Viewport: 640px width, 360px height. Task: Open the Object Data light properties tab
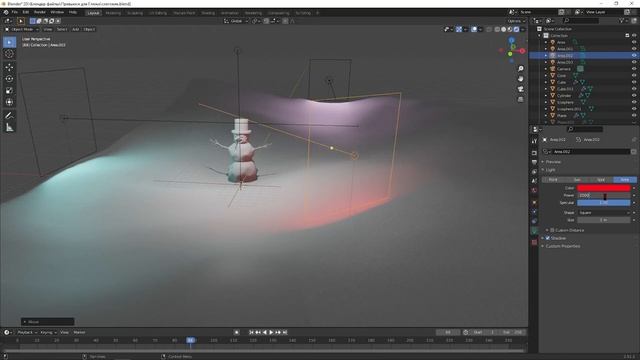click(534, 231)
